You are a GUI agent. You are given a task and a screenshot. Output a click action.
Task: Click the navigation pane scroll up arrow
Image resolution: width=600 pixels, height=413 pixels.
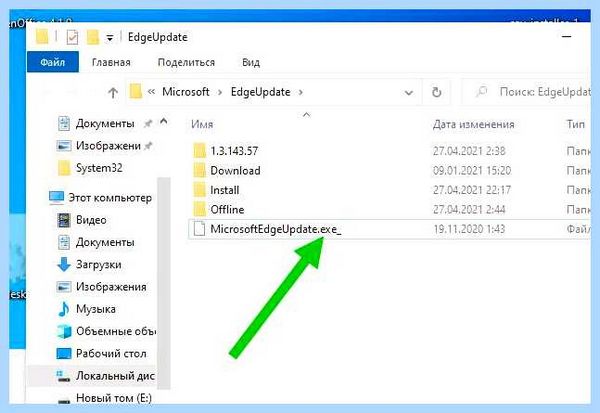(164, 122)
